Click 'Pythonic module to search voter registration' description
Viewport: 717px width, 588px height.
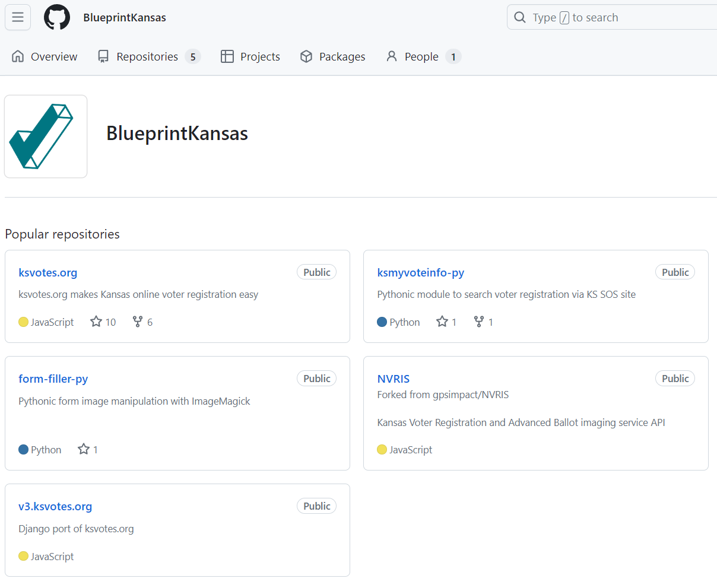click(x=506, y=295)
